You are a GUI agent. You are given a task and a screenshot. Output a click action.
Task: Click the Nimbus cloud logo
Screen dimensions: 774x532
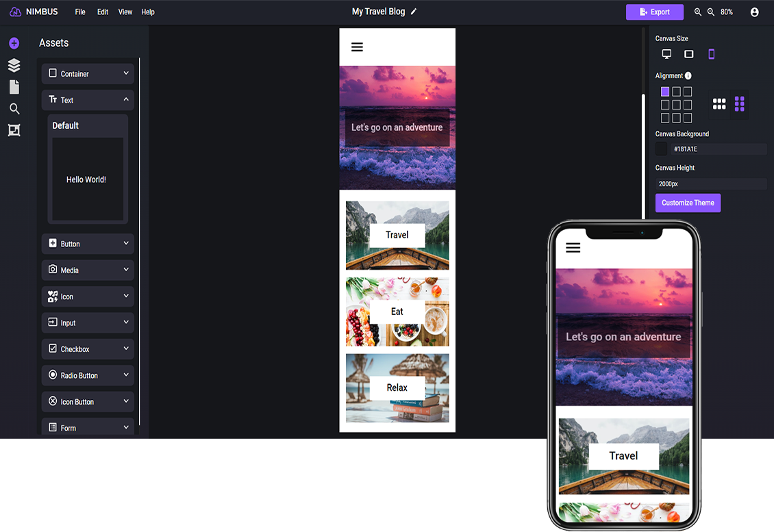[x=15, y=12]
